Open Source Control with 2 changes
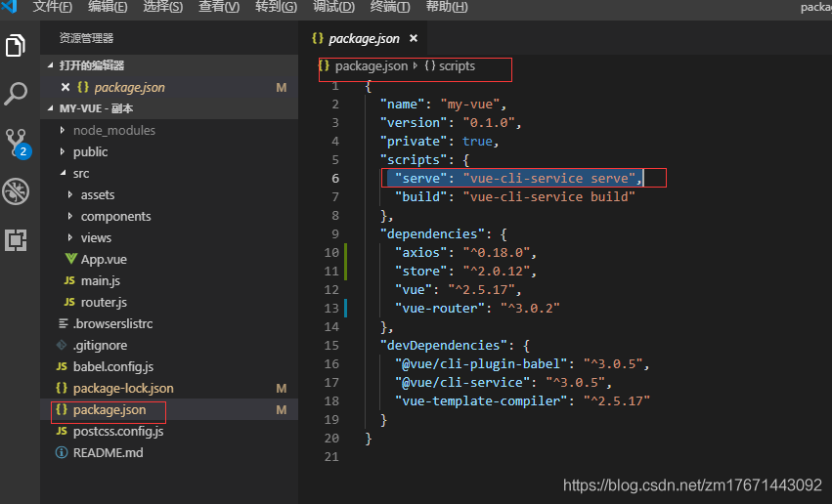This screenshot has height=504, width=832. point(17,143)
